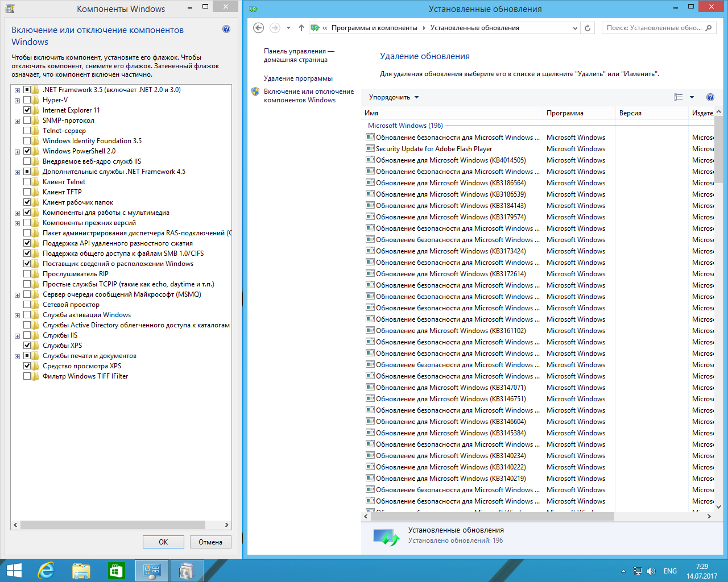Open Панель управления домашняя страница link
728x582 pixels.
pyautogui.click(x=299, y=55)
